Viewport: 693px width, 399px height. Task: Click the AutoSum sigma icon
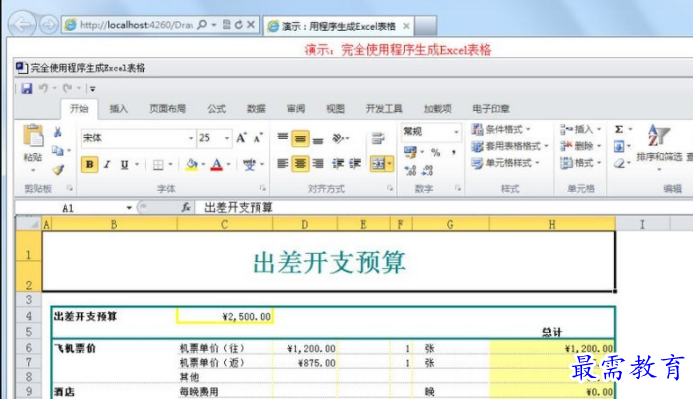click(x=619, y=129)
